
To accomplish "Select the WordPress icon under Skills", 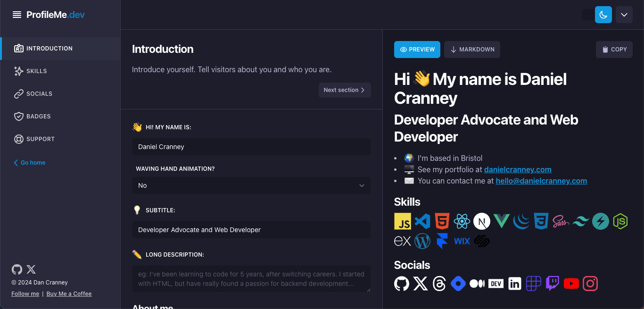I will point(422,241).
